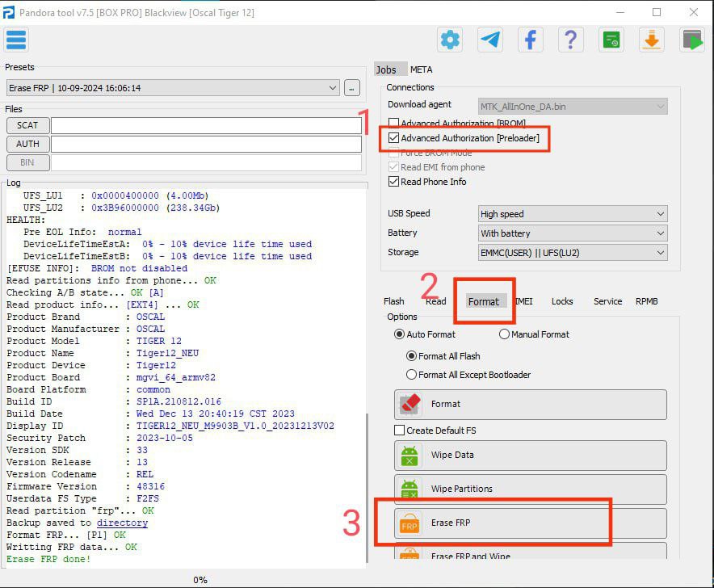Click the orange download arrow icon
Image resolution: width=714 pixels, height=588 pixels.
tap(652, 40)
